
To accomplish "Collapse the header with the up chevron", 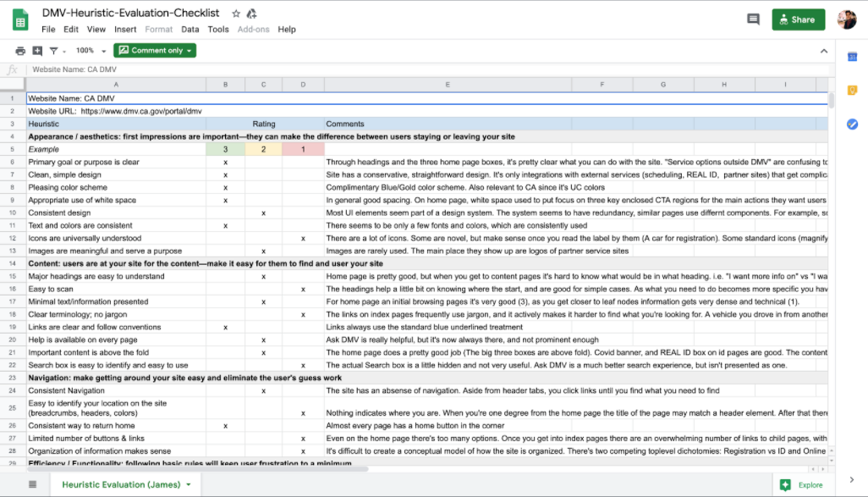I will [824, 51].
